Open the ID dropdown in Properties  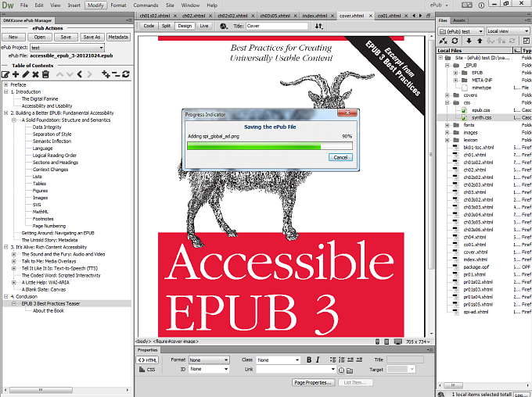click(209, 369)
